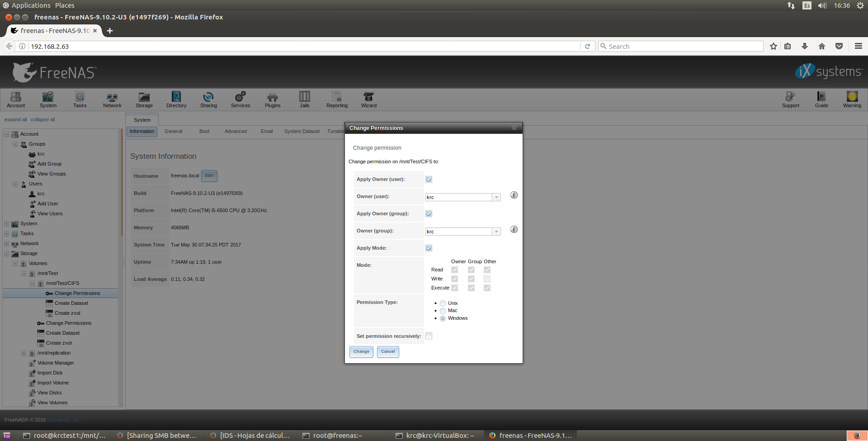
Task: Toggle Apply Owner (user) checkbox
Action: 429,179
